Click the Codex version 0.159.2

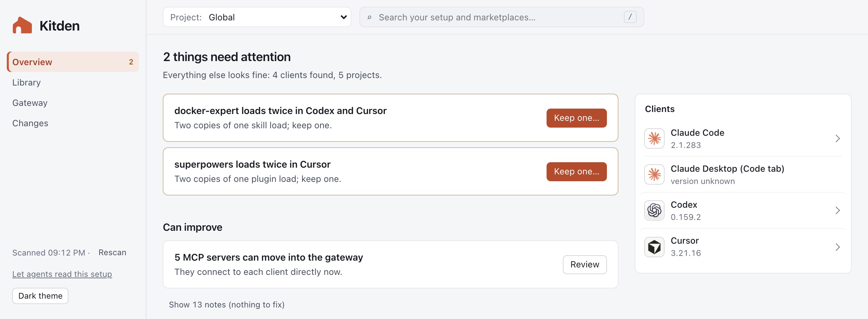pyautogui.click(x=686, y=217)
